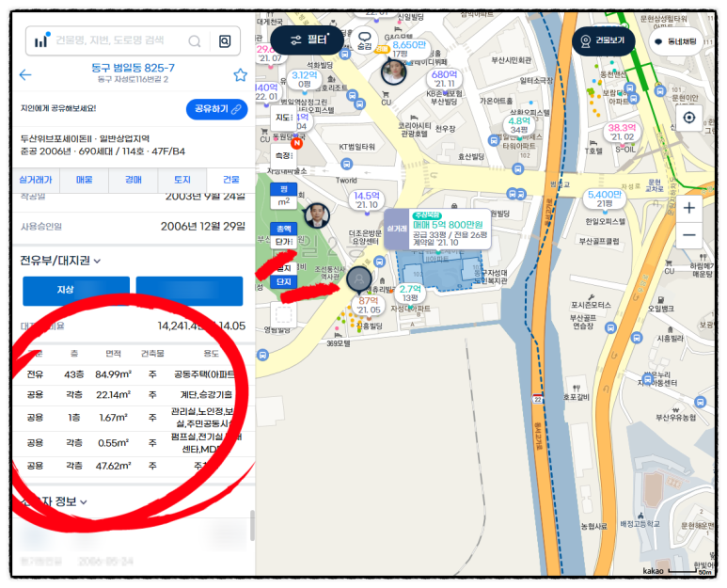Select the 공용 각층 47.62m² table row

tap(134, 466)
